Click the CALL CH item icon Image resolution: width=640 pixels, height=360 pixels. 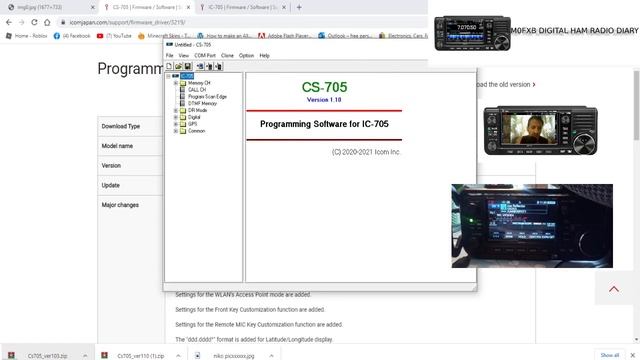pyautogui.click(x=182, y=90)
